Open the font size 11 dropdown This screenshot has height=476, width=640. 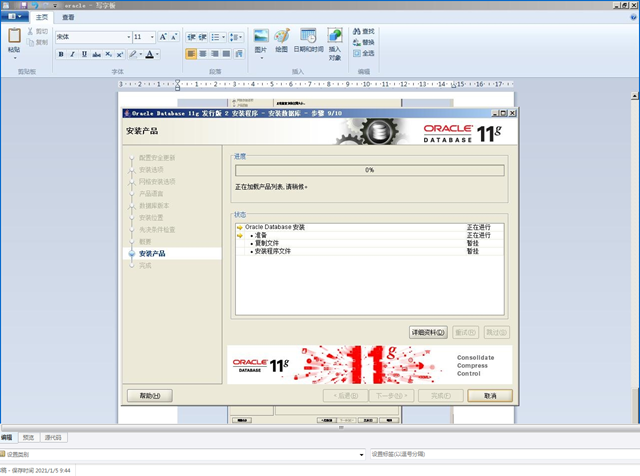152,37
